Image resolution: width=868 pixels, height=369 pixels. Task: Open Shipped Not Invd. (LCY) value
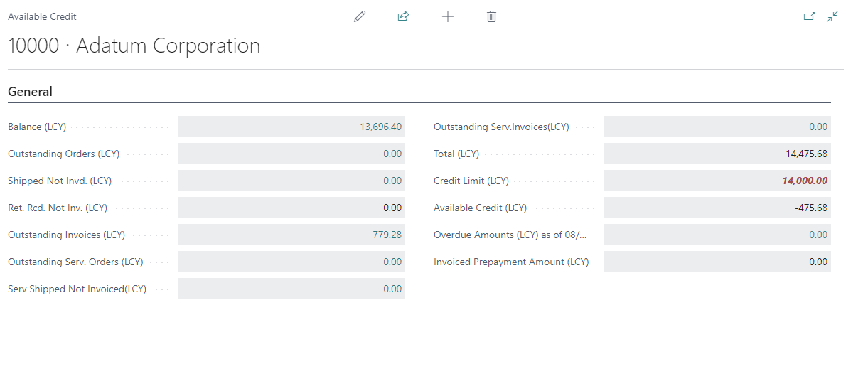point(392,181)
